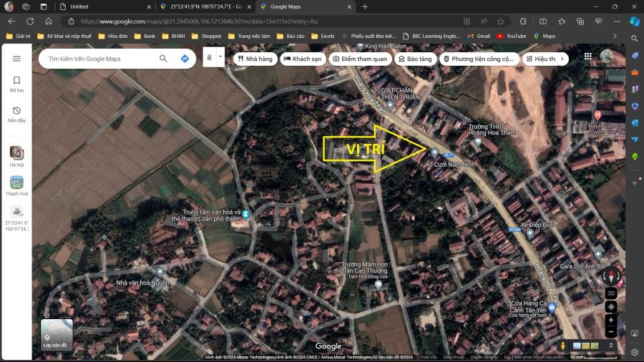Toggle 3D map view

(610, 293)
